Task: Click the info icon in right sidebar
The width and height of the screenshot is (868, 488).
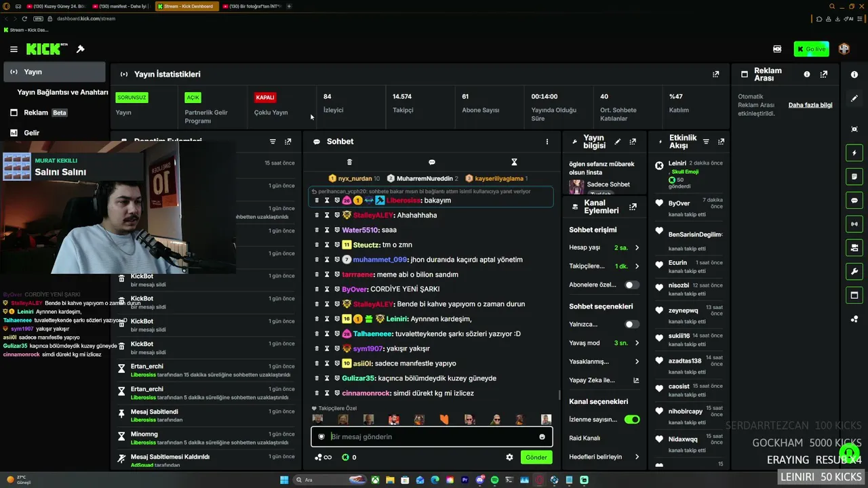Action: click(x=854, y=75)
